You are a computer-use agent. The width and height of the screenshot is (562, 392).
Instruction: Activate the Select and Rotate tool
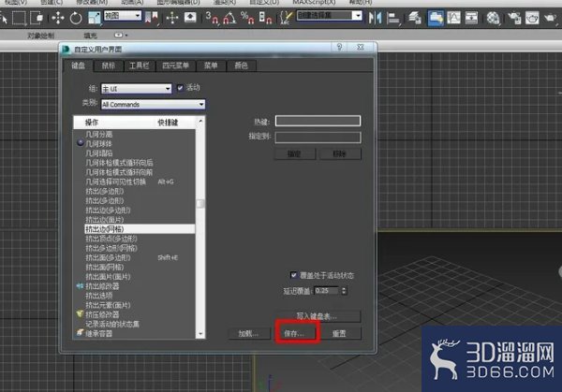click(x=76, y=18)
